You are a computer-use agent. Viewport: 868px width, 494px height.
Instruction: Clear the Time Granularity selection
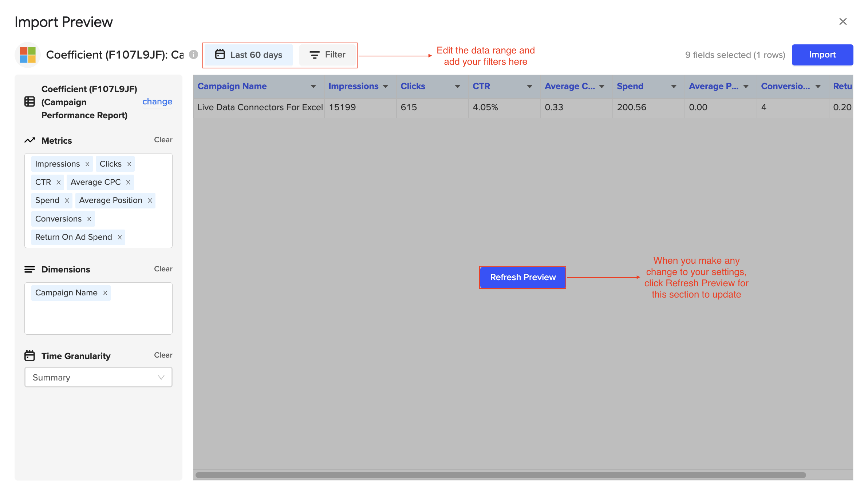pos(163,355)
